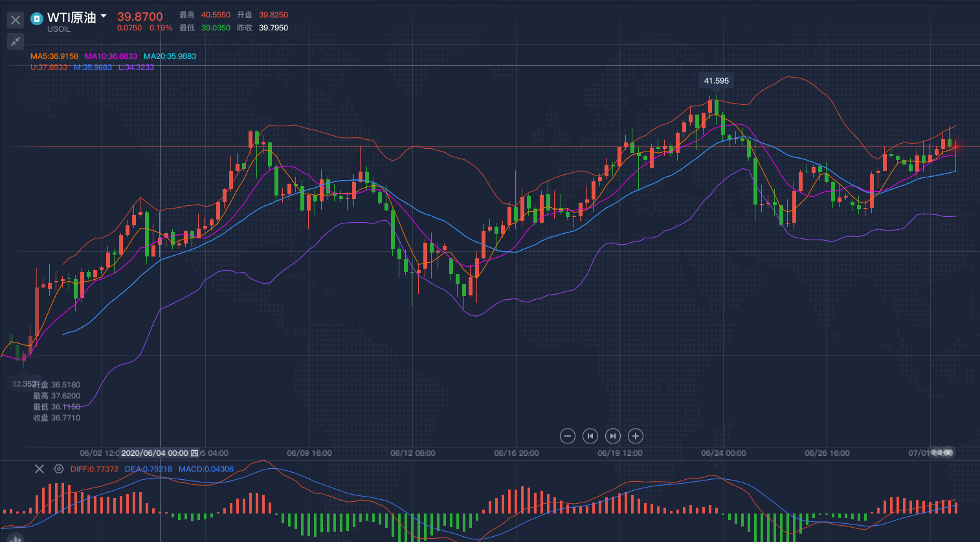Click the 41.595 high price marker
The width and height of the screenshot is (980, 542).
coord(716,81)
